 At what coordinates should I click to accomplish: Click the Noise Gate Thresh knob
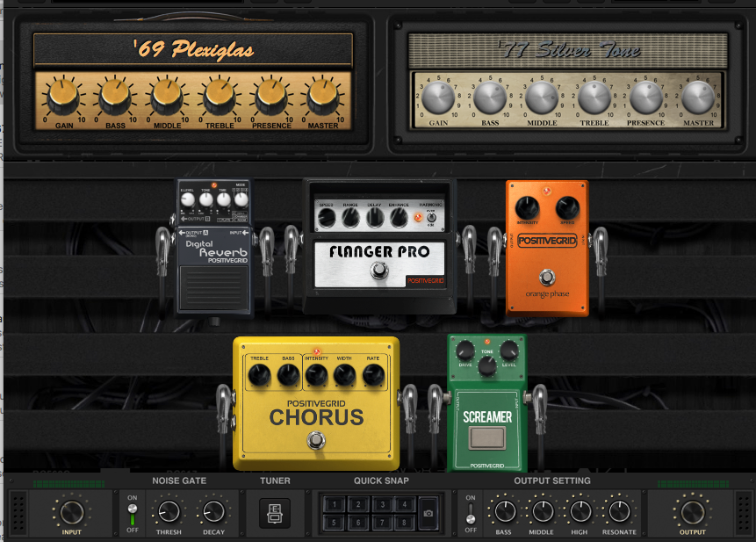169,511
